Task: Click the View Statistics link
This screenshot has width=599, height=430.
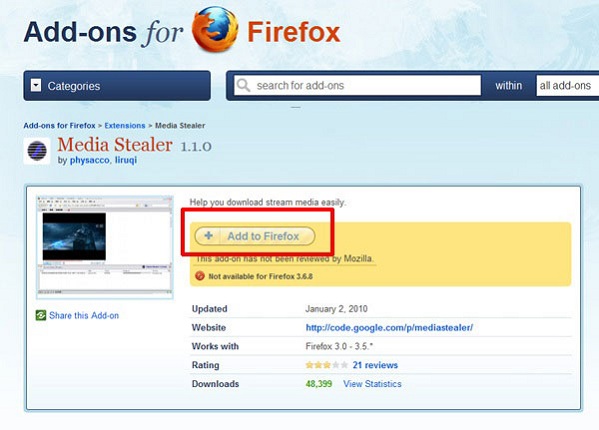Action: pos(372,384)
